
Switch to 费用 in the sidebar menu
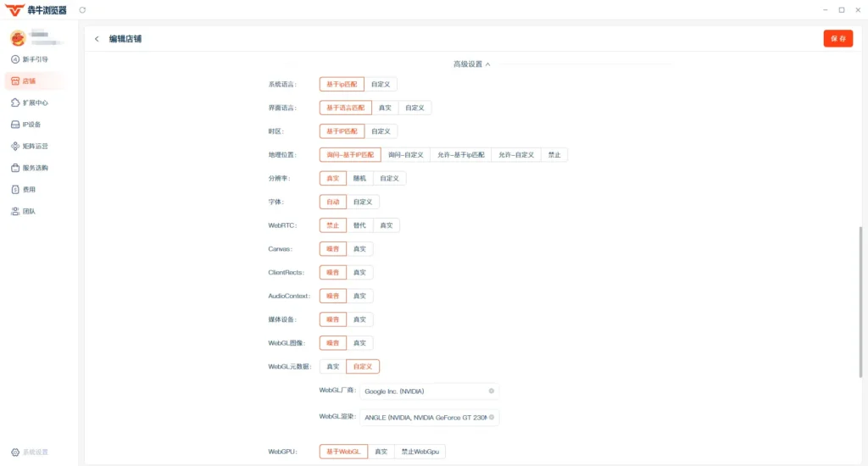(24, 189)
